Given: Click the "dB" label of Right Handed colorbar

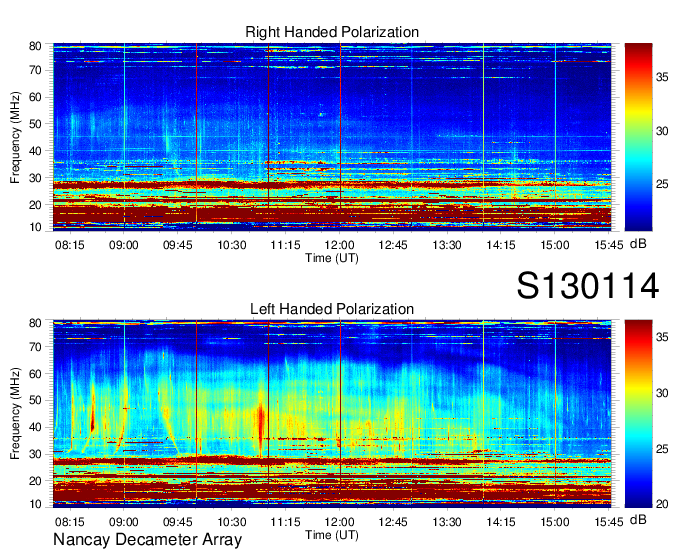Looking at the screenshot, I should tap(638, 244).
